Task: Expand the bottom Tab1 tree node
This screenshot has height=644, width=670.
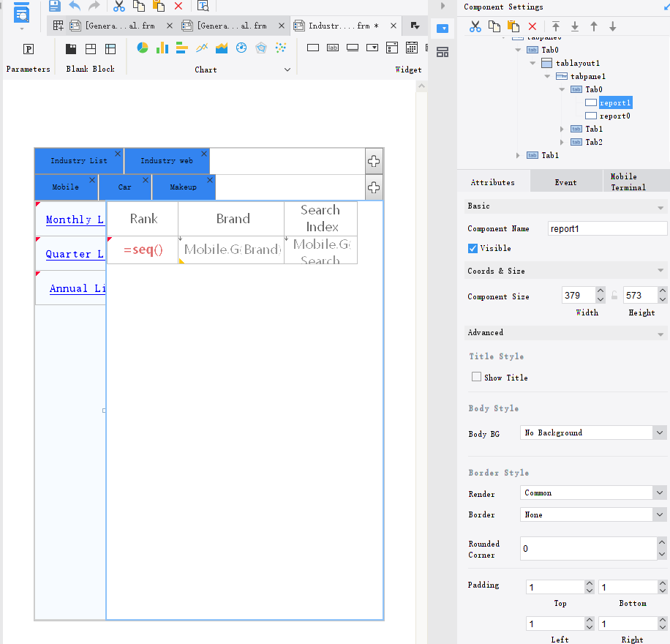Action: click(518, 155)
